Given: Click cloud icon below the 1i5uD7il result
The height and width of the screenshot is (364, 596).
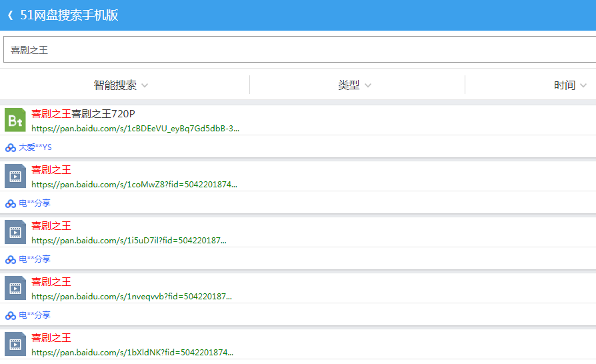Looking at the screenshot, I should tap(11, 259).
